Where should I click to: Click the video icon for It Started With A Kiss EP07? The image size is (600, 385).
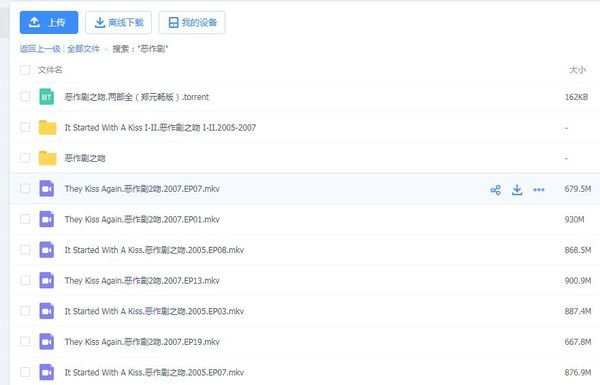[47, 372]
